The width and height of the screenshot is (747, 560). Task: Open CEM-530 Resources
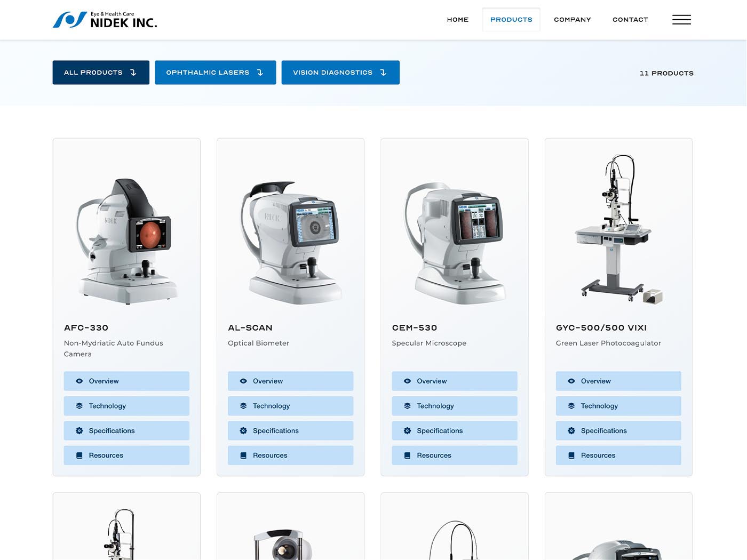tap(455, 455)
